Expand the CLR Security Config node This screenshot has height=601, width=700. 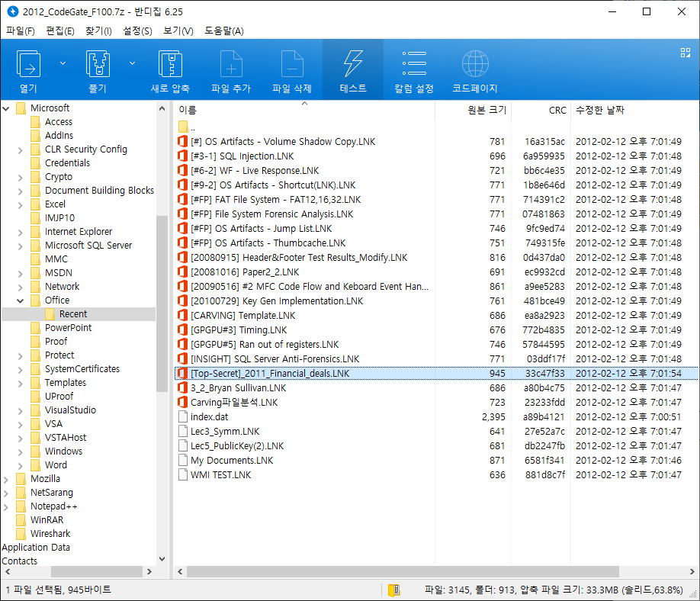click(x=20, y=149)
